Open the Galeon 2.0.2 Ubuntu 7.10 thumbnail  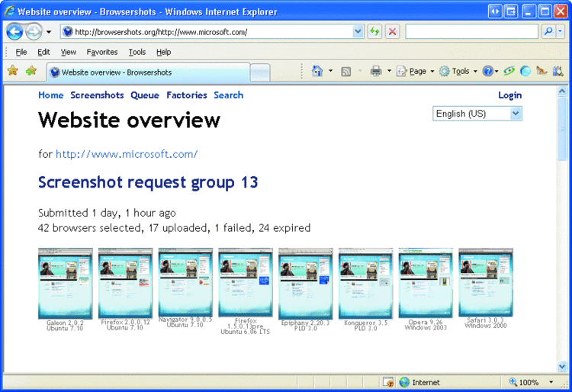coord(66,284)
